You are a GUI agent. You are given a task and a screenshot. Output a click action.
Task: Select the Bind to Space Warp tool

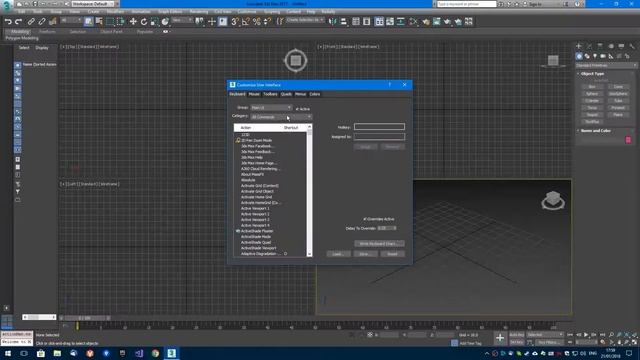pyautogui.click(x=53, y=22)
